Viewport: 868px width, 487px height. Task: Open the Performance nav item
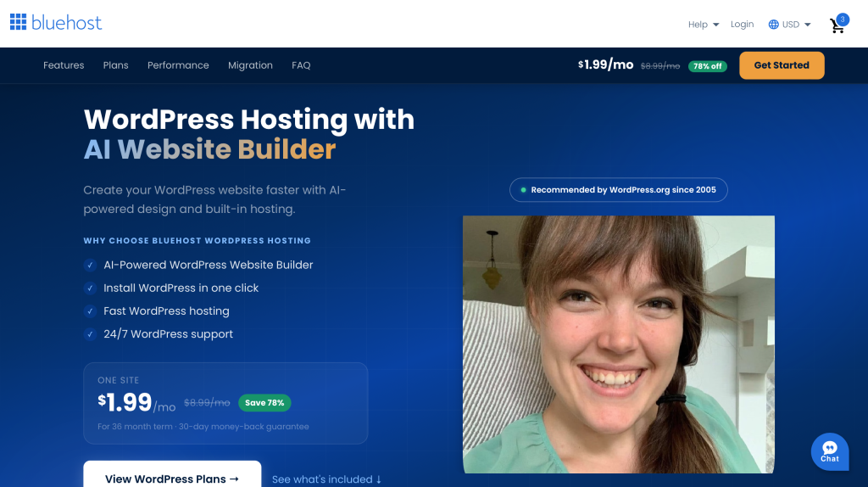[x=178, y=65]
